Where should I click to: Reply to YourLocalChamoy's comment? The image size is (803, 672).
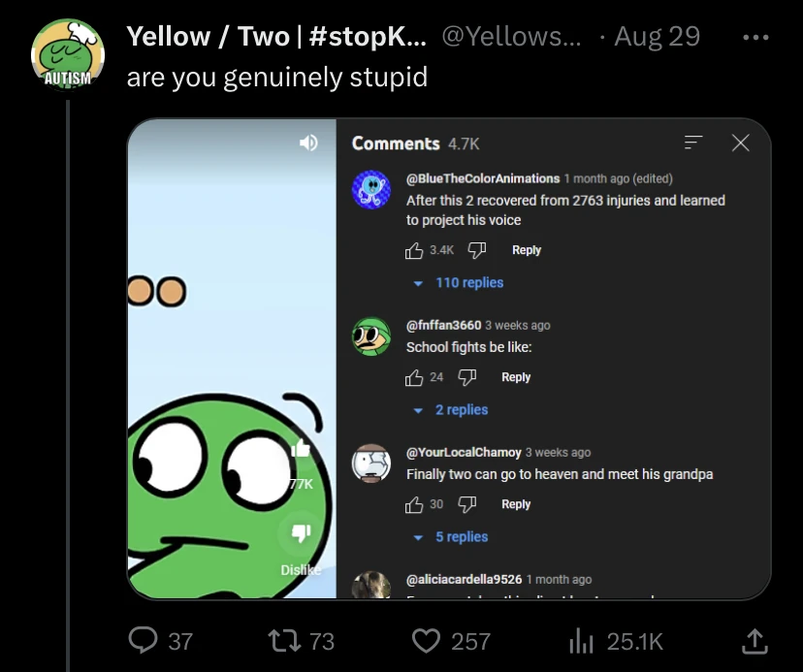516,504
